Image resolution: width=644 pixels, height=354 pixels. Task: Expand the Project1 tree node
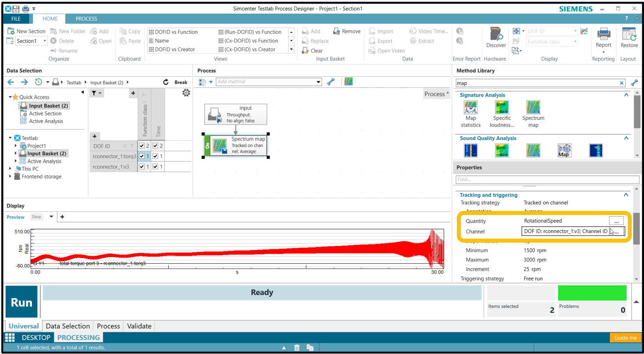(x=16, y=146)
